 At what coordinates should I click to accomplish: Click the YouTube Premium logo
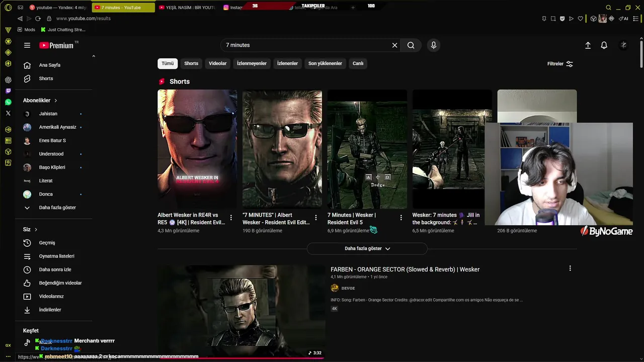click(x=56, y=45)
